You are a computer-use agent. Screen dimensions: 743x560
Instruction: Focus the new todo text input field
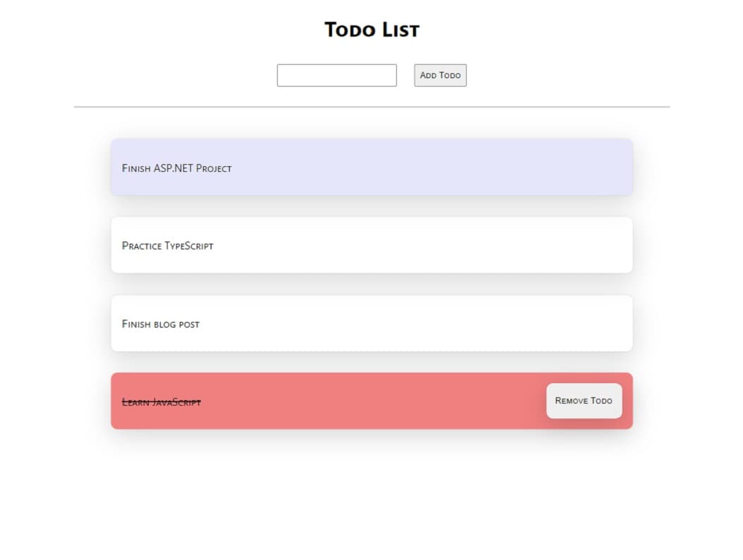coord(336,75)
